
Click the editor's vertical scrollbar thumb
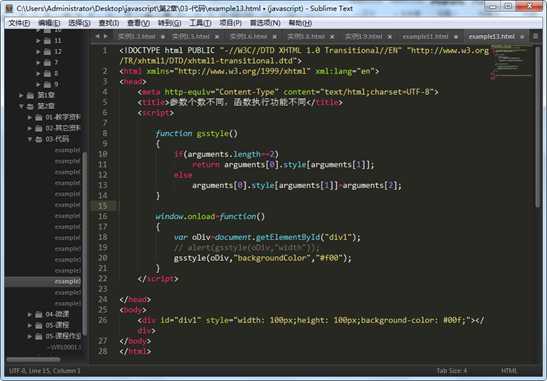point(538,127)
